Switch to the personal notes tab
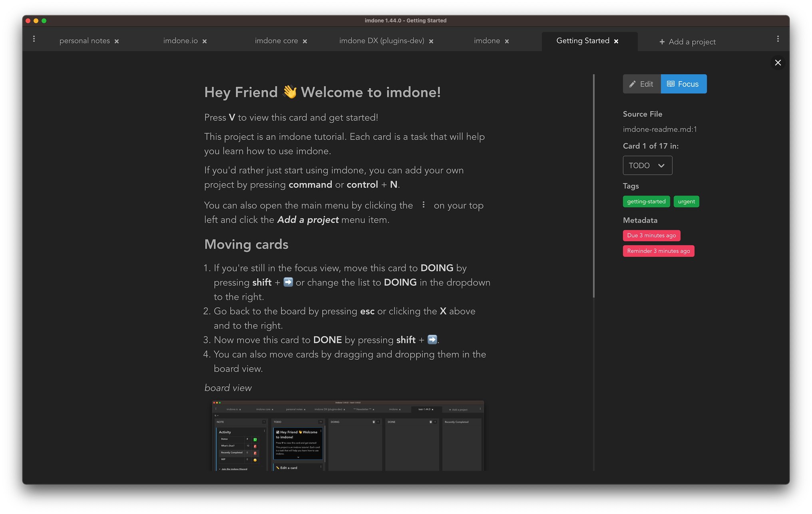This screenshot has height=514, width=812. 85,41
